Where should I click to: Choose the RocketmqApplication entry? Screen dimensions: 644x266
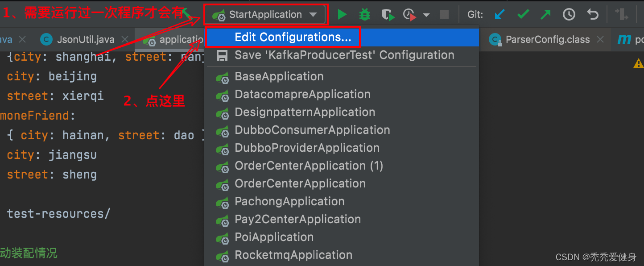pyautogui.click(x=293, y=255)
